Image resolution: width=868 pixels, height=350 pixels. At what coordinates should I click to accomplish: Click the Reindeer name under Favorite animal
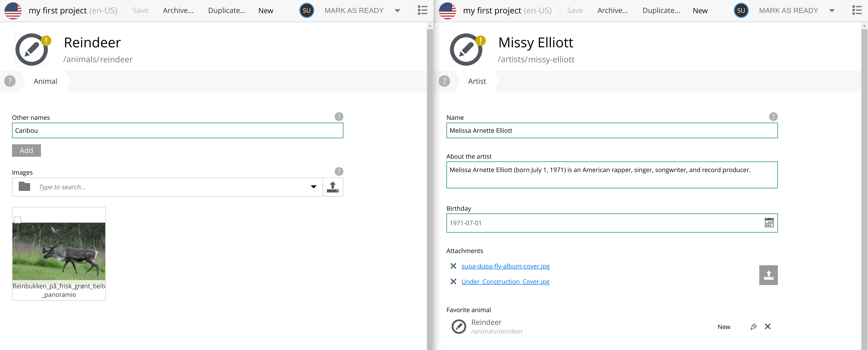coord(486,322)
